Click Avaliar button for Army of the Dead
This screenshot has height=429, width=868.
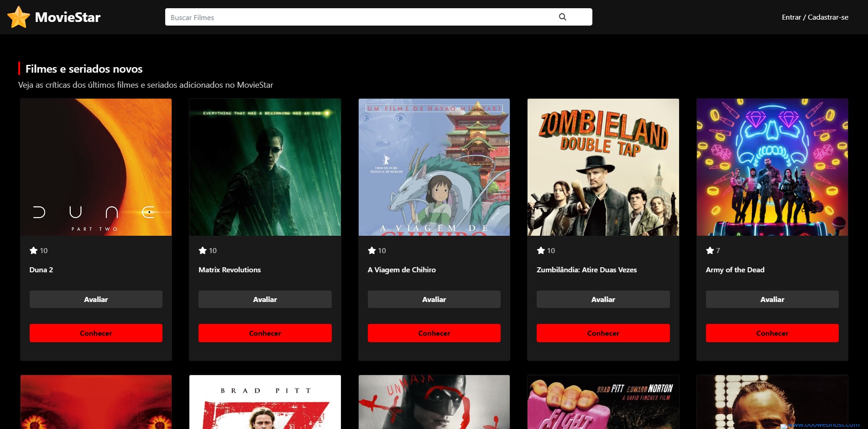772,299
